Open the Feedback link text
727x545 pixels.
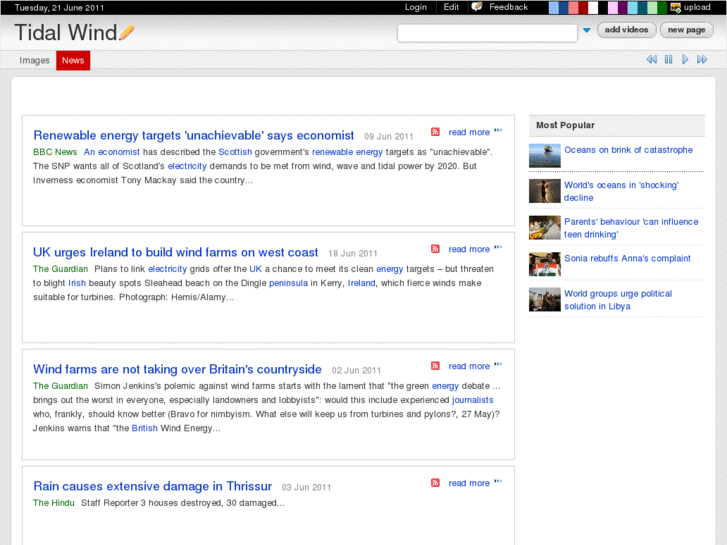click(508, 7)
